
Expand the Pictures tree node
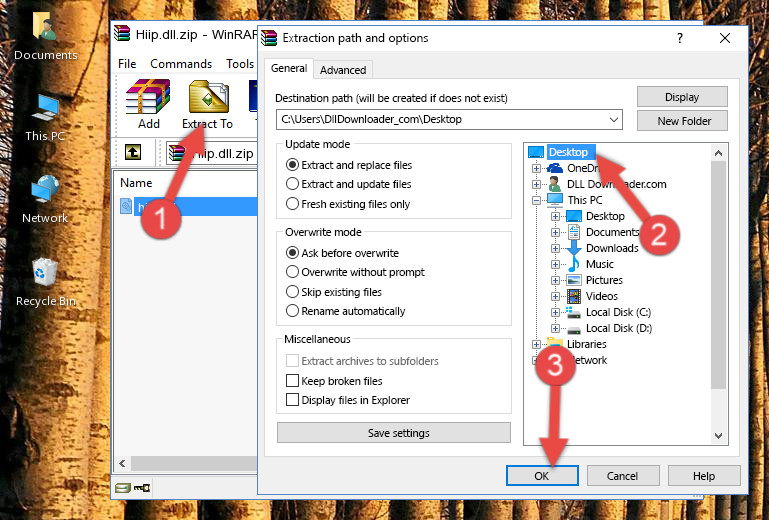click(555, 281)
